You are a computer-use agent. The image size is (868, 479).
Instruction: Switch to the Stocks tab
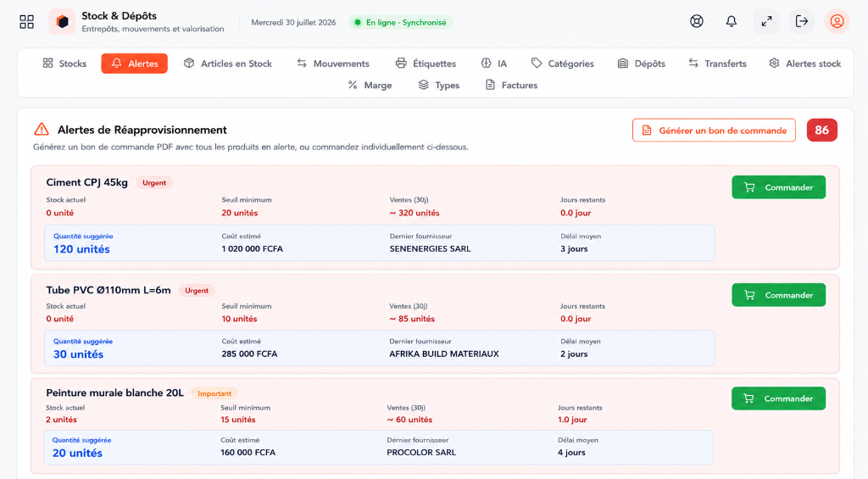tap(64, 64)
